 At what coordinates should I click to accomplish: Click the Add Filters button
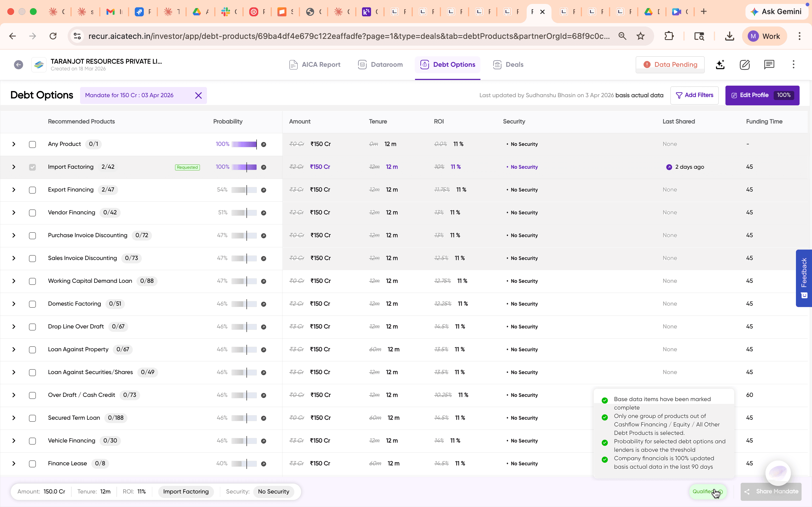pos(694,95)
